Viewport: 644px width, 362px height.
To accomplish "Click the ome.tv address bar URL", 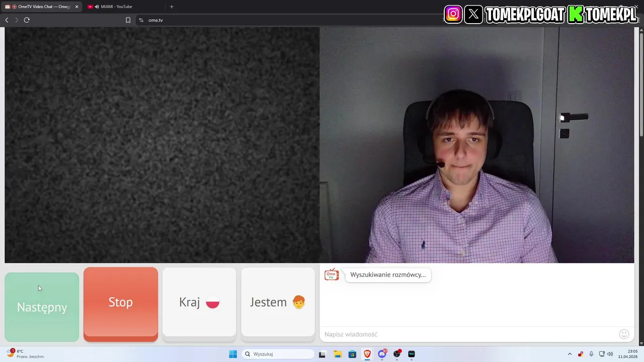I will [155, 20].
